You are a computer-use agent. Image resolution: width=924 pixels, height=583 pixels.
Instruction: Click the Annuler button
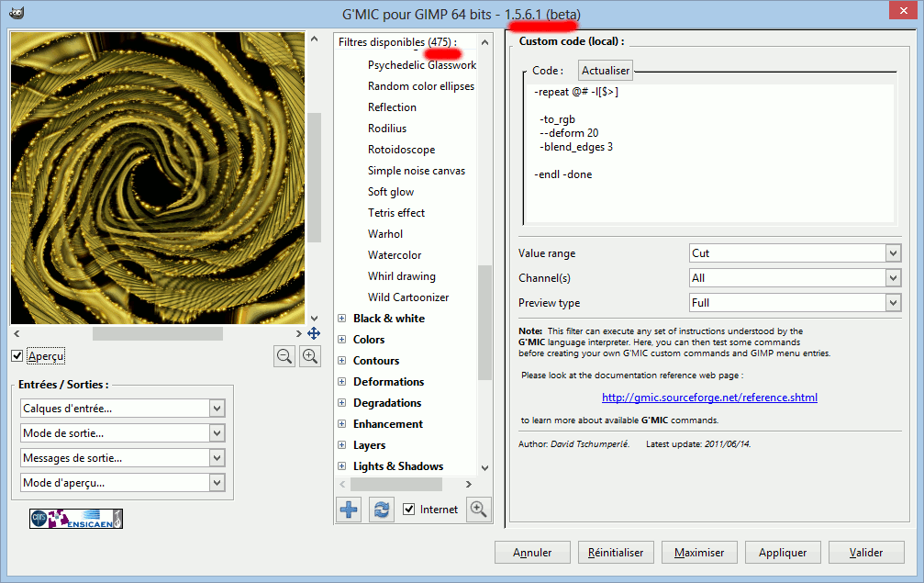click(532, 553)
